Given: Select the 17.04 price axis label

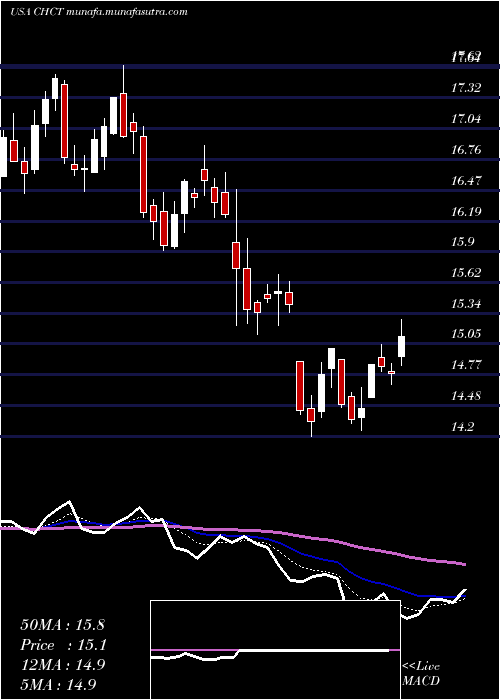Looking at the screenshot, I should coord(466,119).
